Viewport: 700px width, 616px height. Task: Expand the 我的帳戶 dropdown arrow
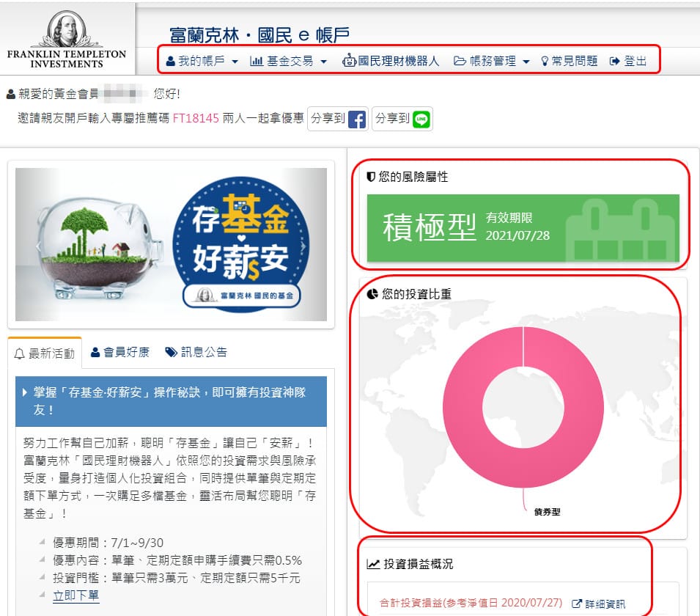[235, 62]
